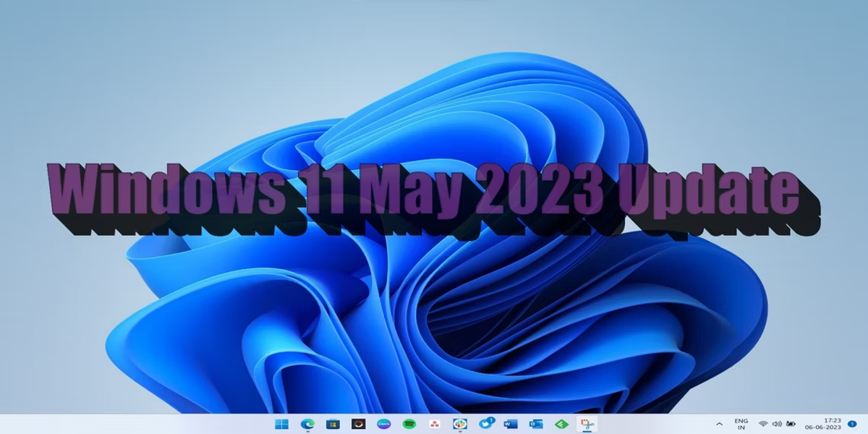
Task: Switch to the Snipping Tool app
Action: pos(587,424)
